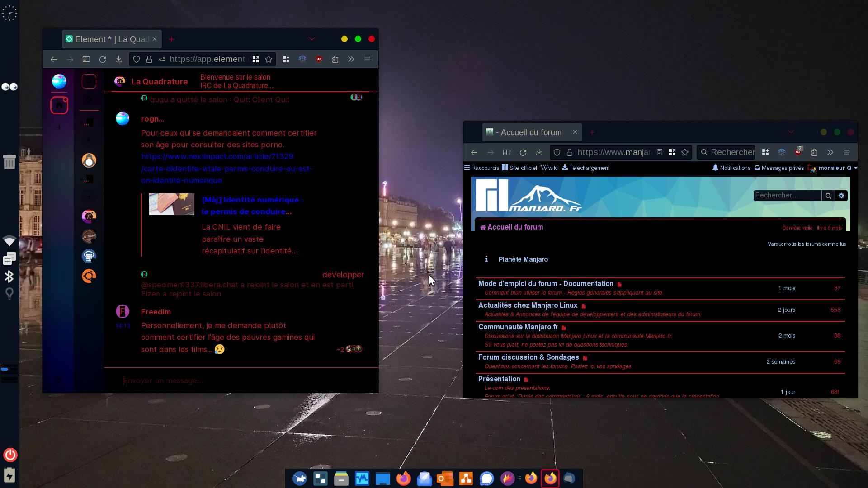Open the penguin avatar room in Element
Screen dimensions: 868x488
point(89,160)
